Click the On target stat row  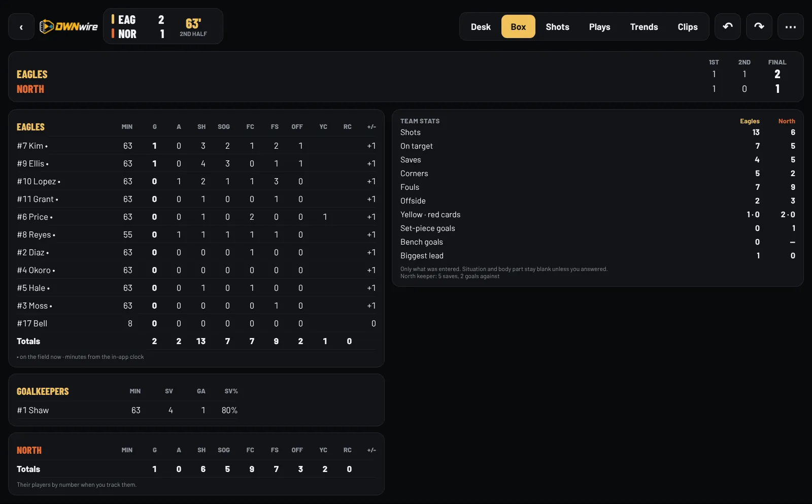598,146
